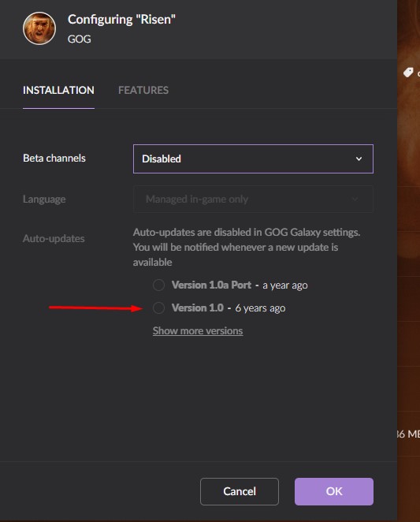Open the Language dropdown showing Managed in-game only

[253, 199]
